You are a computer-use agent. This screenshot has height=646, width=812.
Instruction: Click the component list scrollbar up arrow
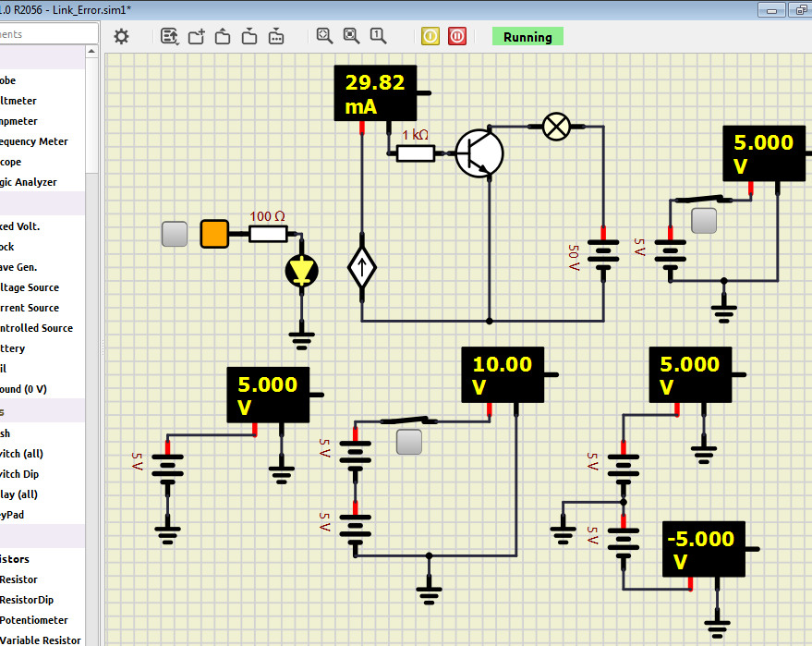pos(91,53)
